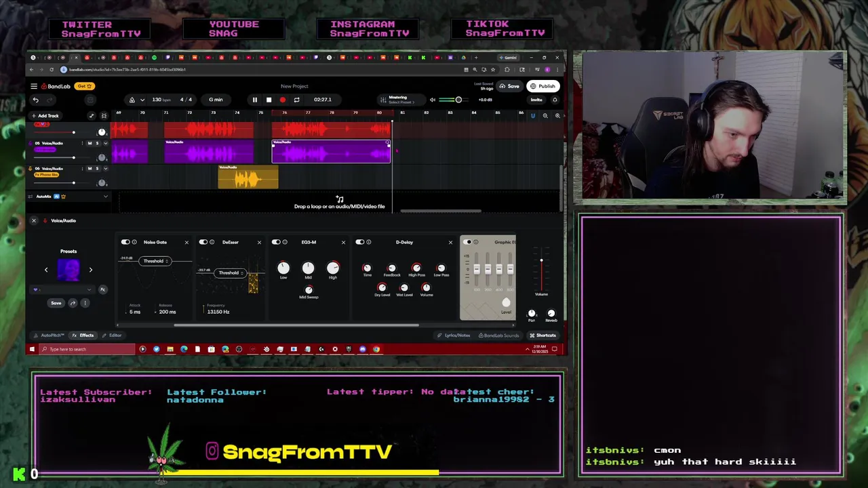Toggle the magnet snap-to-grid icon
Viewport: 868px width, 488px height.
[x=533, y=116]
